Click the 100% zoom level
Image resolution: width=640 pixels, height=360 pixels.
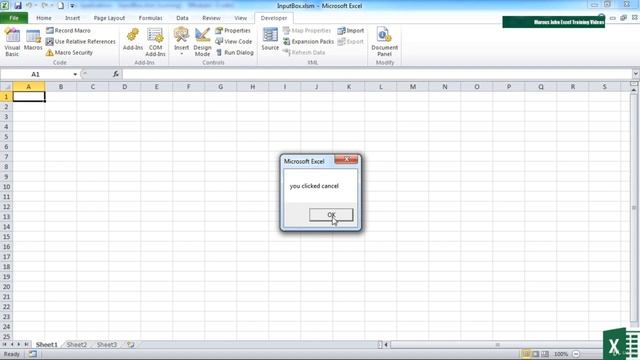point(561,354)
